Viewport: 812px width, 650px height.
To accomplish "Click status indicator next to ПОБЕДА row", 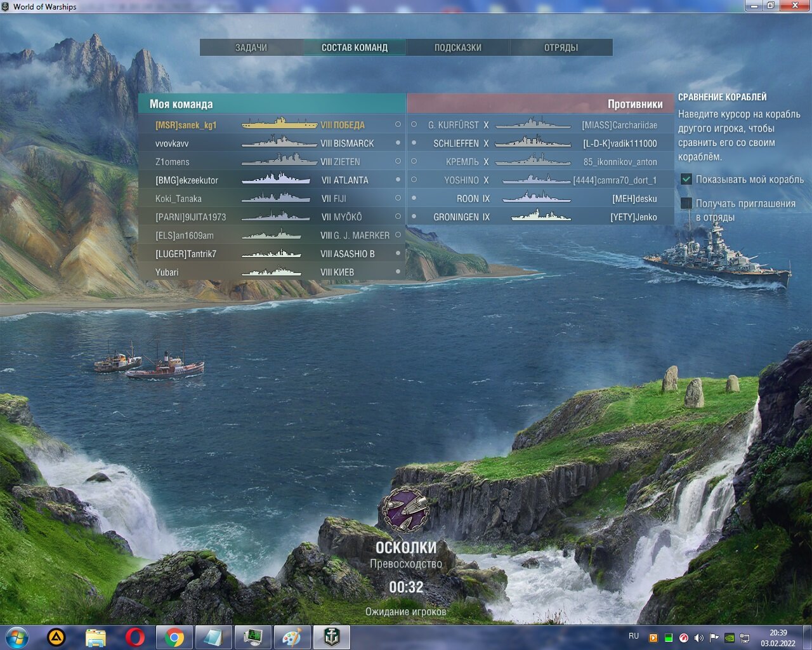I will 398,124.
